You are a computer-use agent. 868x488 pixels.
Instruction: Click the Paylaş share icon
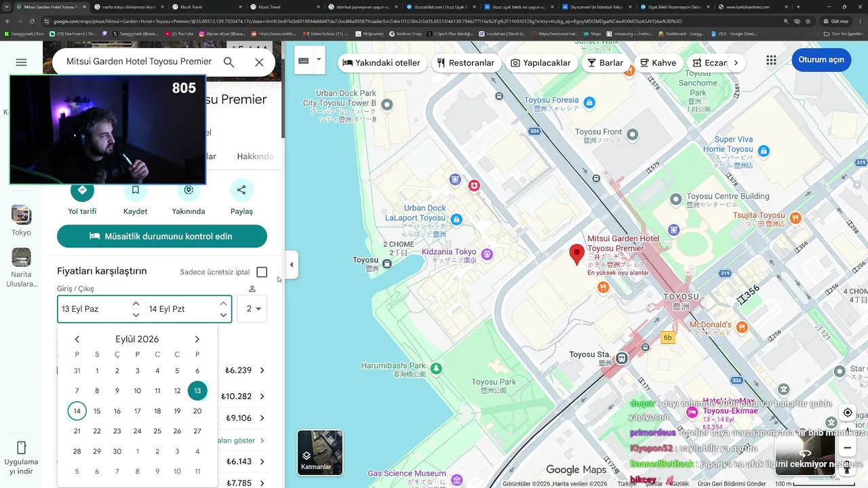pos(241,190)
